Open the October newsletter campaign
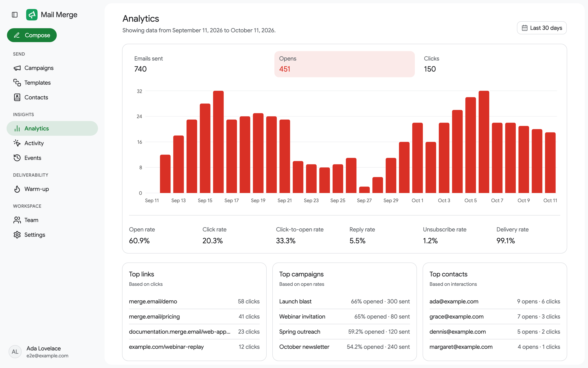Viewport: 588px width, 368px height. 345,347
